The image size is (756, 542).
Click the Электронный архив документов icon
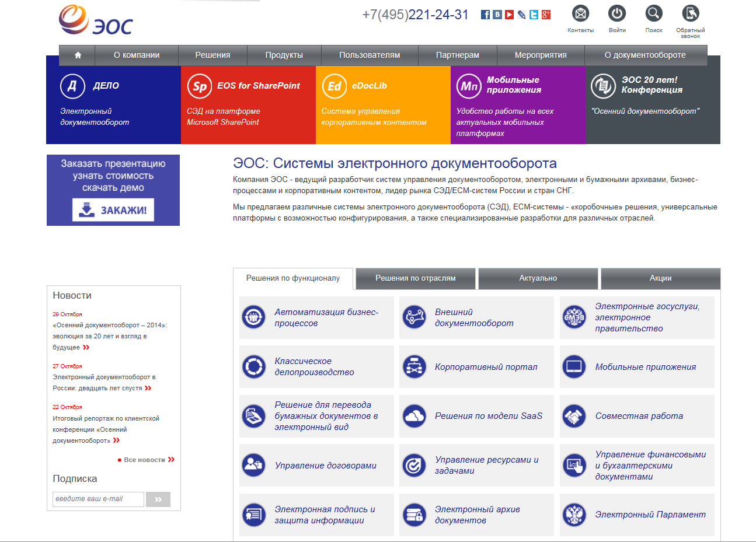pyautogui.click(x=414, y=515)
